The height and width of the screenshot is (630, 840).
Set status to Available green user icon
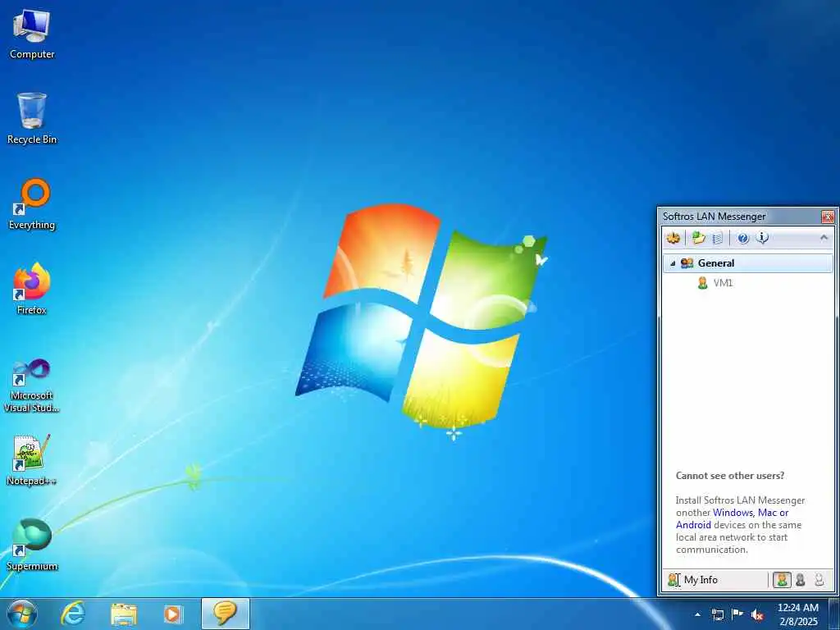[x=782, y=580]
